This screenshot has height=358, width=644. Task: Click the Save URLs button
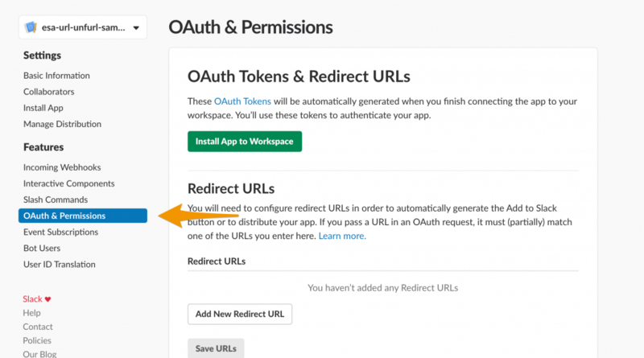click(216, 348)
